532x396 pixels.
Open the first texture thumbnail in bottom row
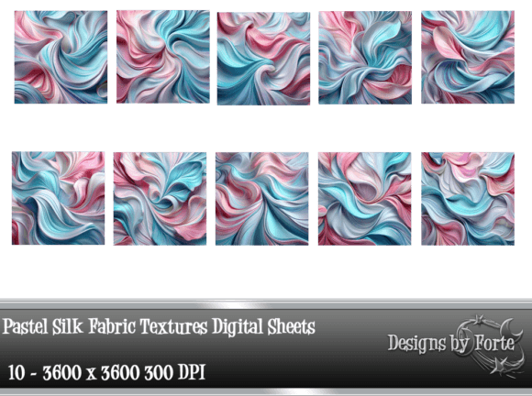click(59, 198)
